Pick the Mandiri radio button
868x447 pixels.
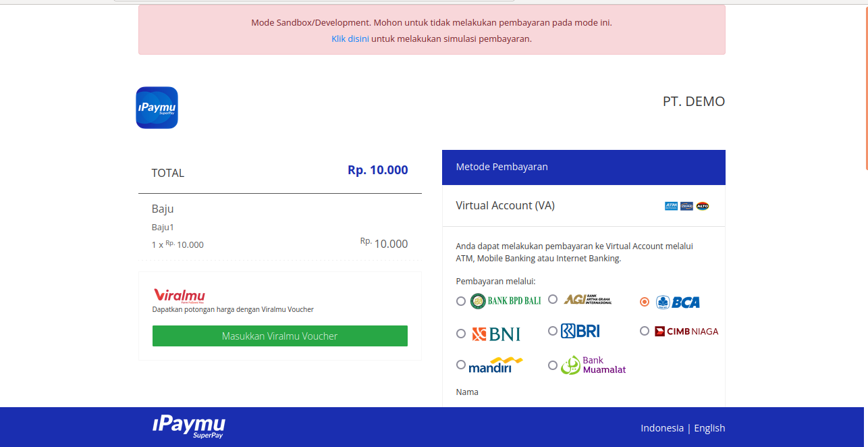pyautogui.click(x=461, y=365)
